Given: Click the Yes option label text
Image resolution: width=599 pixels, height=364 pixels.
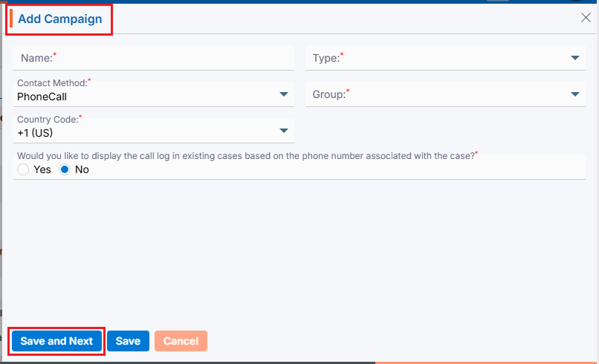Looking at the screenshot, I should coord(42,169).
